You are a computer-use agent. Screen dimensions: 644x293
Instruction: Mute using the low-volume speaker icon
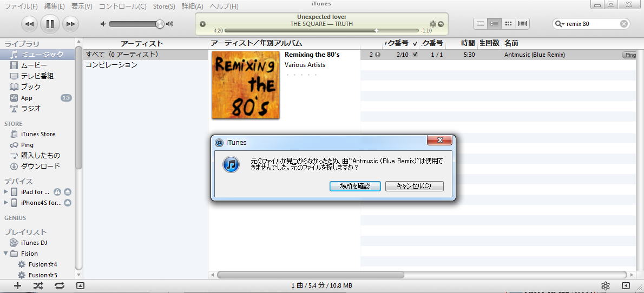(x=103, y=24)
